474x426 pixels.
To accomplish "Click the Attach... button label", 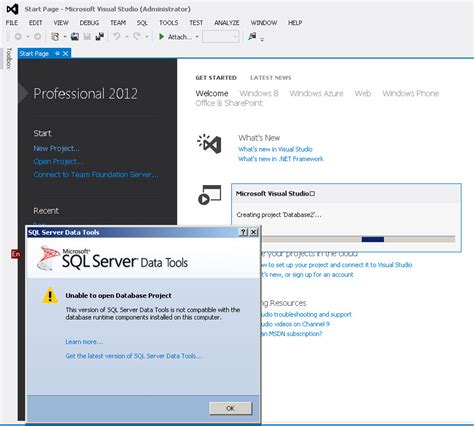I will (180, 37).
